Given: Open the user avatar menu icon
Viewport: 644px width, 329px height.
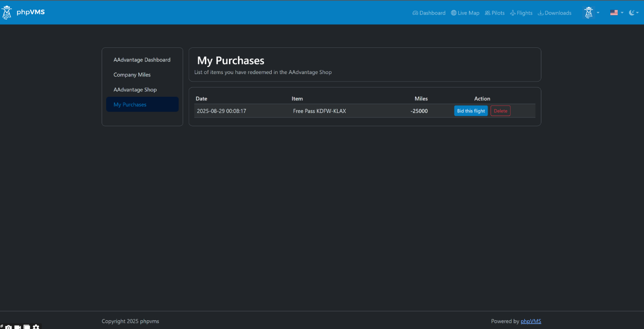Looking at the screenshot, I should pos(588,12).
